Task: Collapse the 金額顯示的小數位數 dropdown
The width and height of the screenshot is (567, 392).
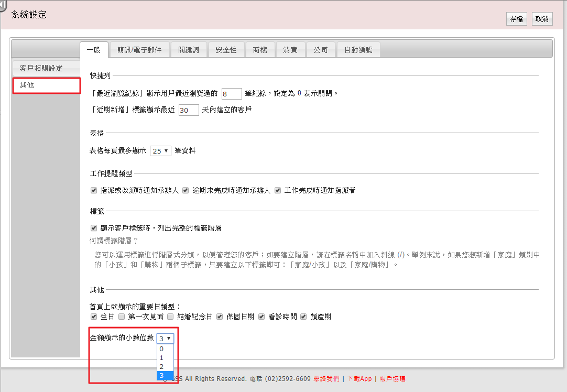Action: (165, 339)
